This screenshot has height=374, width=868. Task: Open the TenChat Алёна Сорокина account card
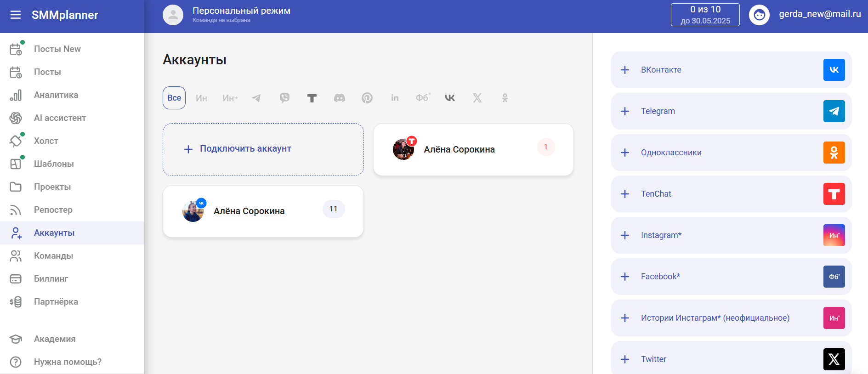pos(473,149)
